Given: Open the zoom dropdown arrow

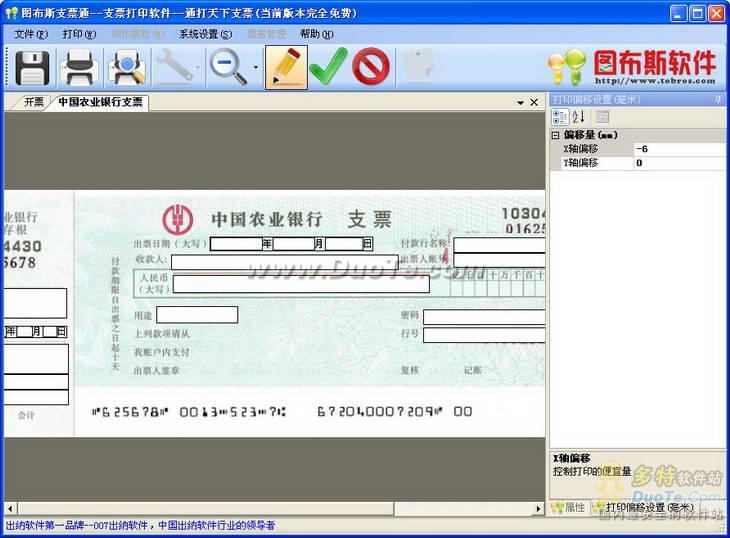Looking at the screenshot, I should (x=256, y=68).
